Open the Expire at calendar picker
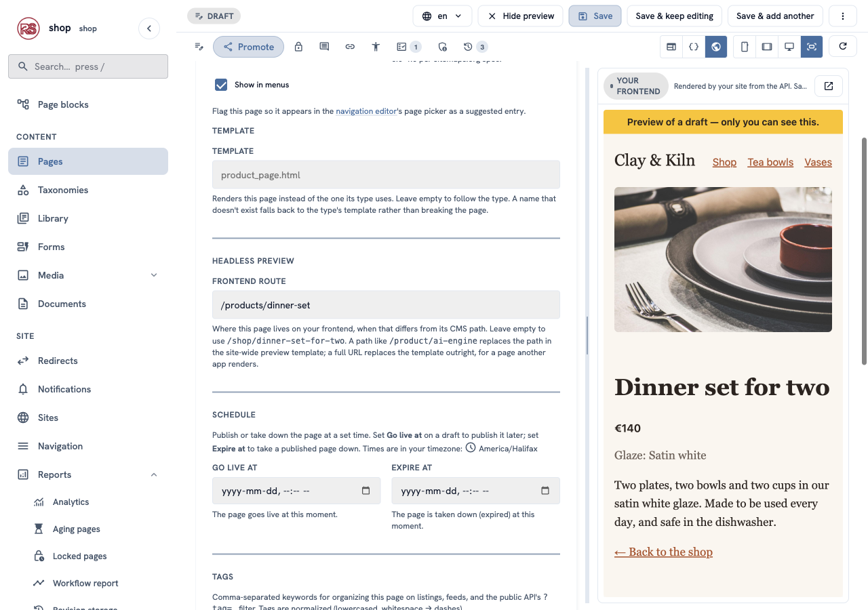 point(545,491)
